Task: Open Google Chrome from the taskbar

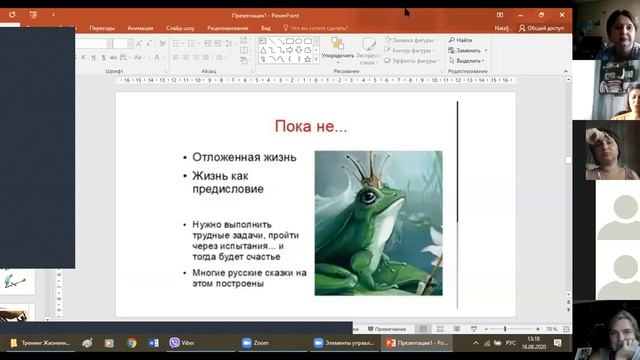Action: [131, 343]
